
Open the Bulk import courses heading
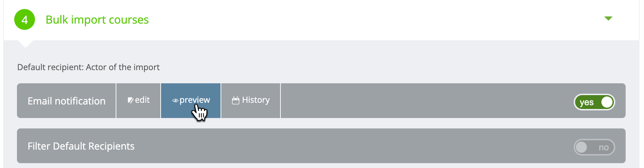tap(97, 20)
